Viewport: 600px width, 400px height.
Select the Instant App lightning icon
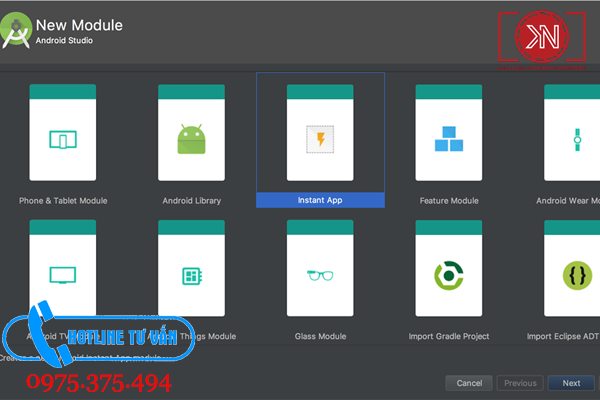pos(320,139)
